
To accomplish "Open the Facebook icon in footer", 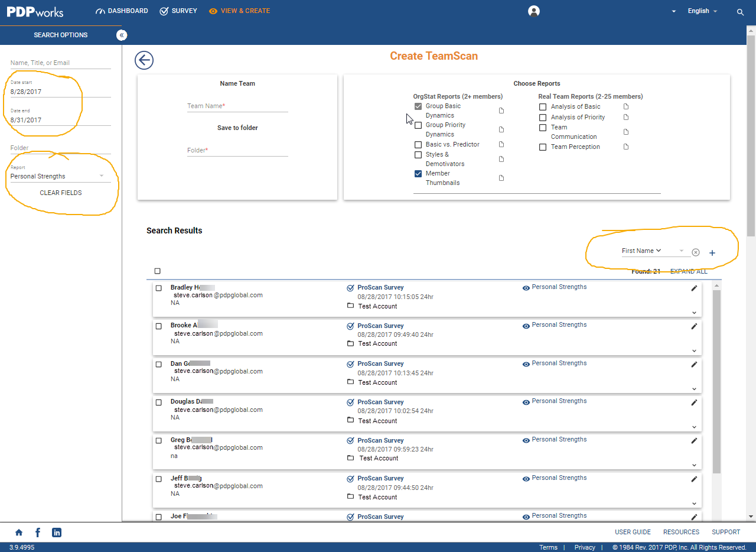I will [x=38, y=532].
